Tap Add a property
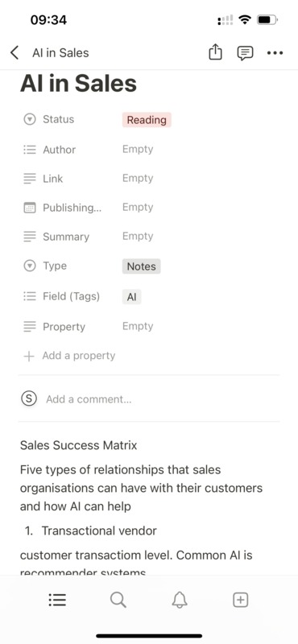Screen dimensions: 298x644 coord(69,356)
